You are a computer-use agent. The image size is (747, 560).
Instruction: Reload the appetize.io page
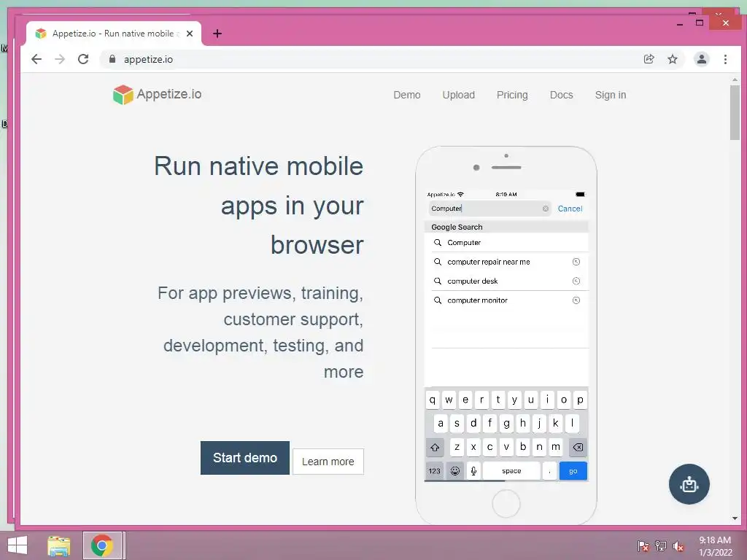click(x=83, y=59)
